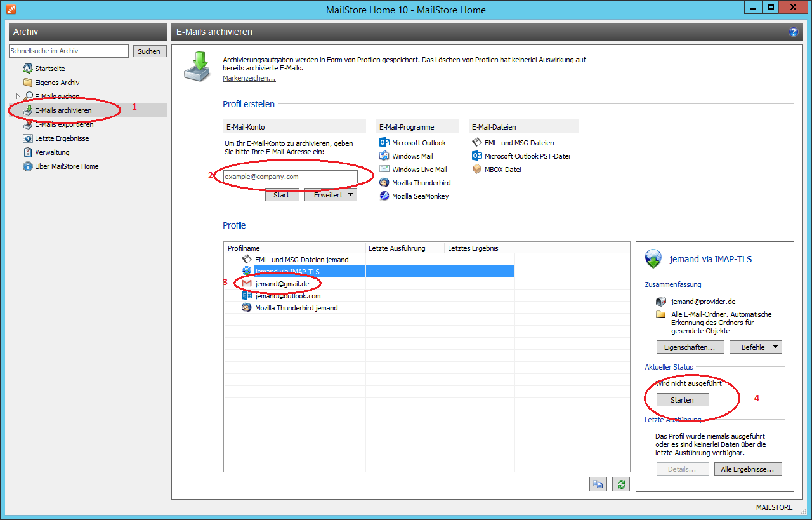812x520 pixels.
Task: Click the green refresh icon below list
Action: [x=620, y=484]
